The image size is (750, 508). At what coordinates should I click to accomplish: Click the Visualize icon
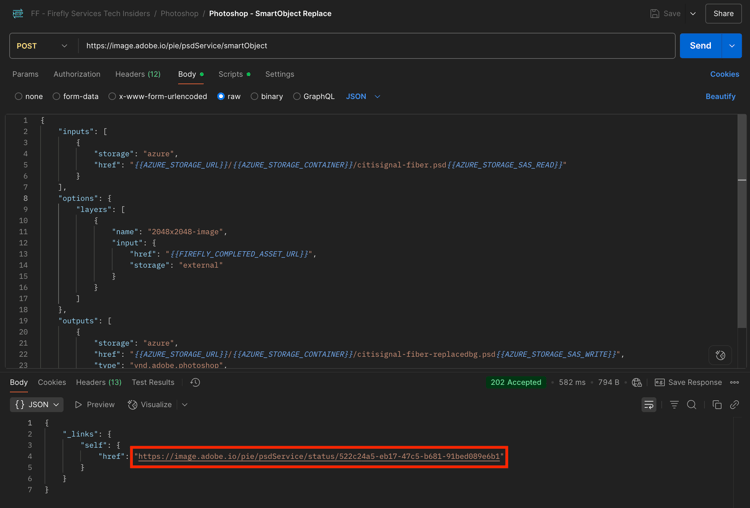132,405
